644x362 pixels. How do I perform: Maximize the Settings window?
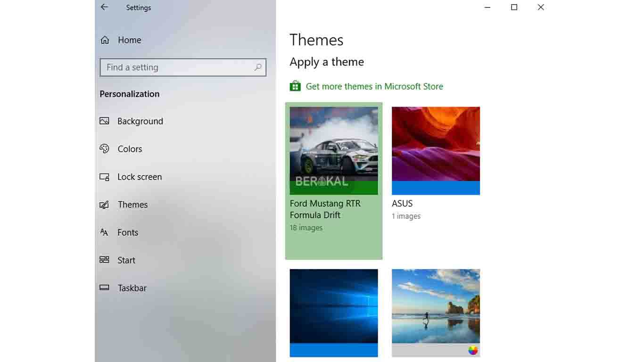point(514,7)
